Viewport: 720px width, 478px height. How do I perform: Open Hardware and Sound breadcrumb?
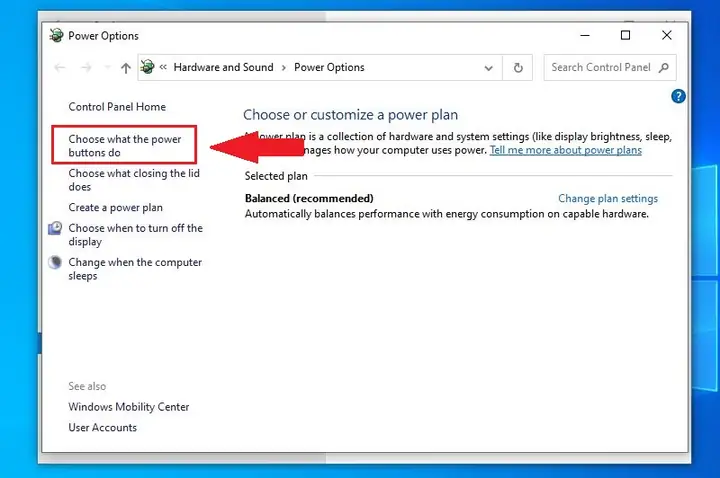click(x=223, y=67)
